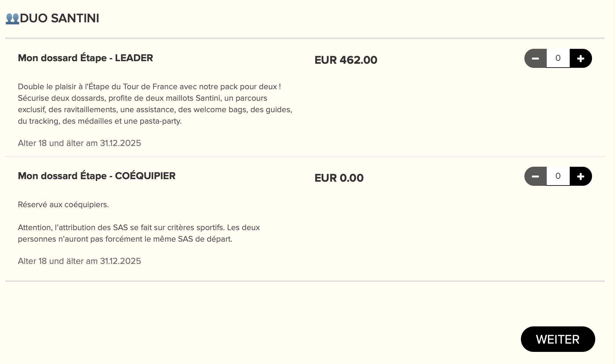The height and width of the screenshot is (364, 615).
Task: Click the LEADER quantity input field
Action: tap(558, 58)
